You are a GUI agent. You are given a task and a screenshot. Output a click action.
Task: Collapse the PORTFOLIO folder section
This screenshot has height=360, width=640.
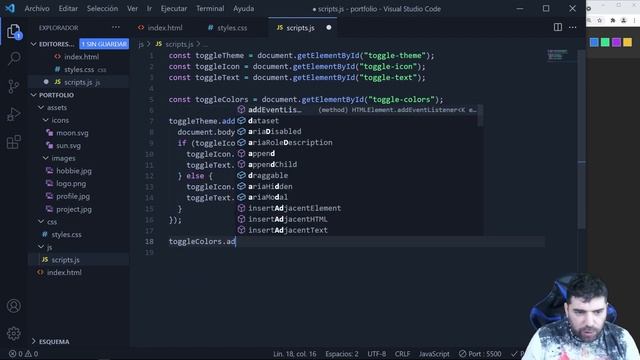[x=34, y=95]
